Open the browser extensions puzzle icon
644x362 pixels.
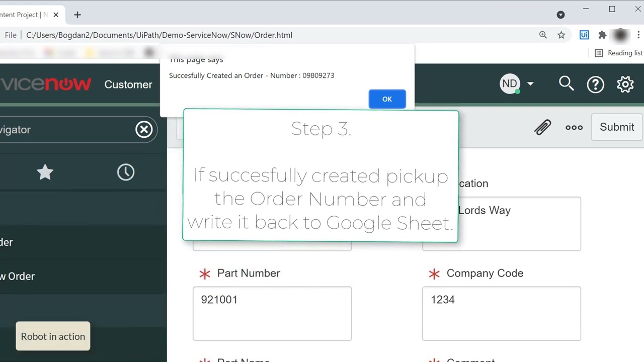(602, 35)
